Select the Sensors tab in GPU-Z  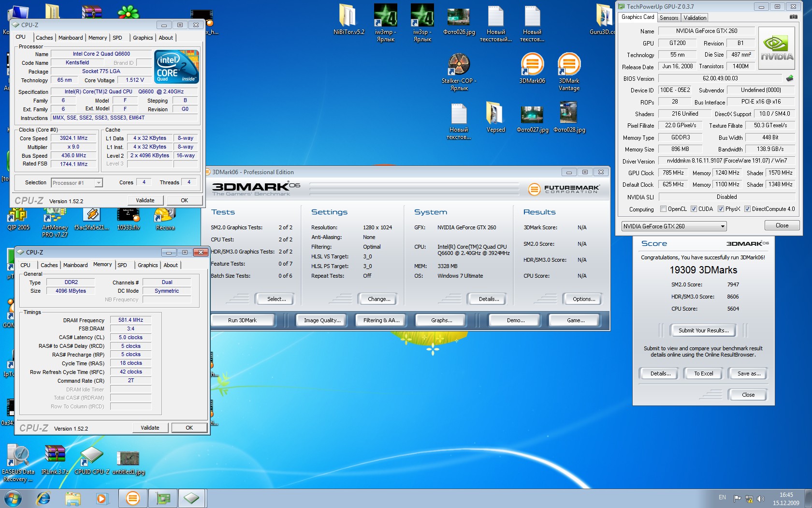click(669, 18)
